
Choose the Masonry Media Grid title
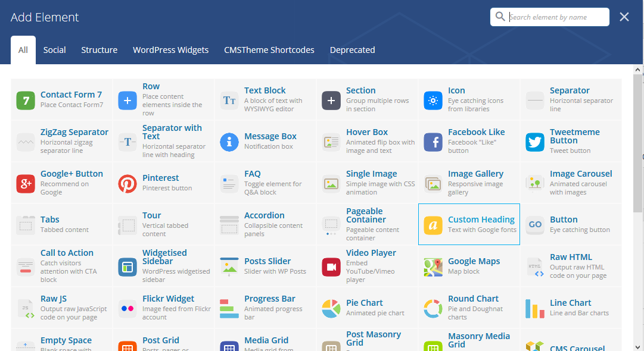pos(478,340)
